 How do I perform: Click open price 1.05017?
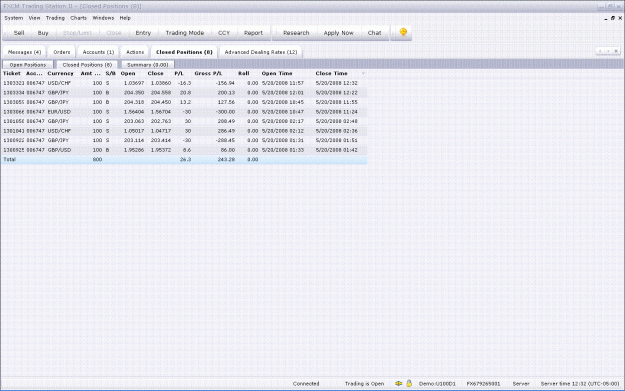point(134,131)
